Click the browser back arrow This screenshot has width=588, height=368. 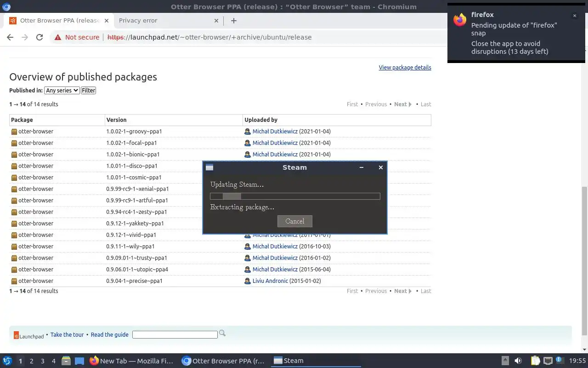click(x=10, y=37)
